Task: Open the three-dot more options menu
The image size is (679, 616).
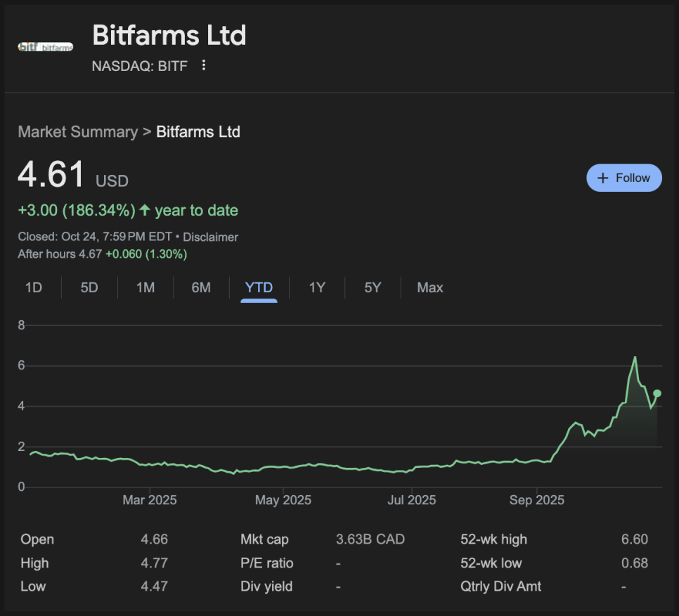Action: pos(204,65)
